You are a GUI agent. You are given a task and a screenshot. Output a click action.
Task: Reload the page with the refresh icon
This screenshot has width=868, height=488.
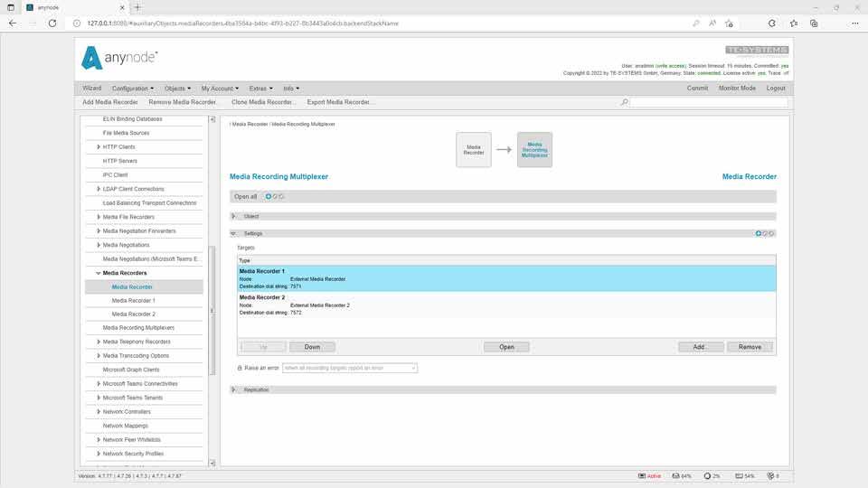coord(52,23)
